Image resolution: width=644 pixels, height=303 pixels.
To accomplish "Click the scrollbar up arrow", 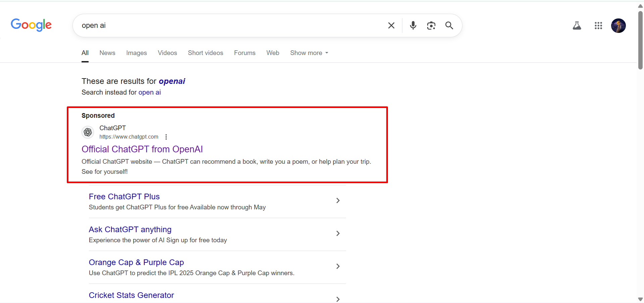I will click(x=640, y=6).
